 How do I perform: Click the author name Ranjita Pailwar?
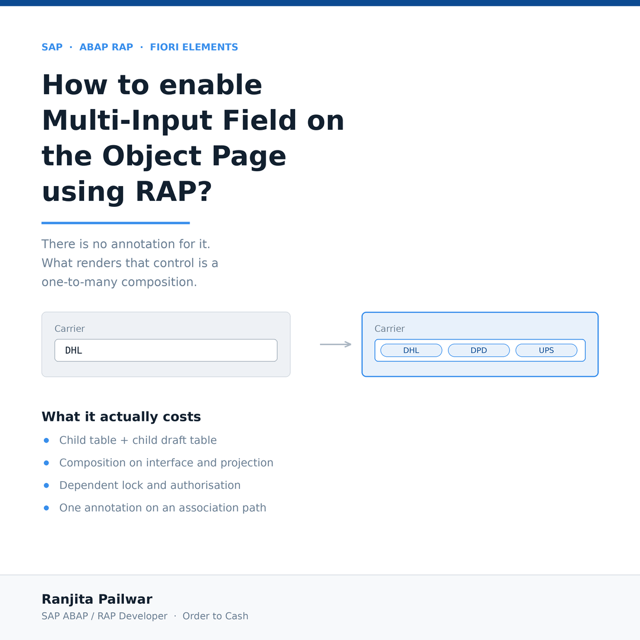(97, 599)
